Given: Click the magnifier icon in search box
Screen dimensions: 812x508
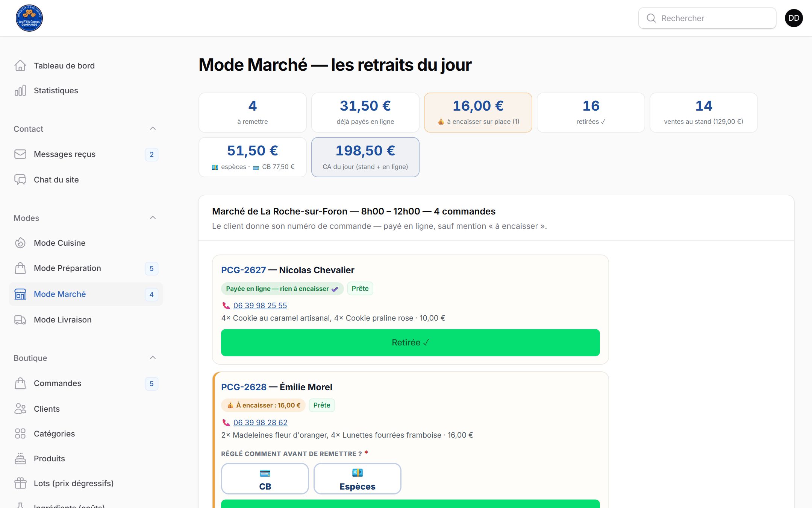Looking at the screenshot, I should tap(651, 18).
